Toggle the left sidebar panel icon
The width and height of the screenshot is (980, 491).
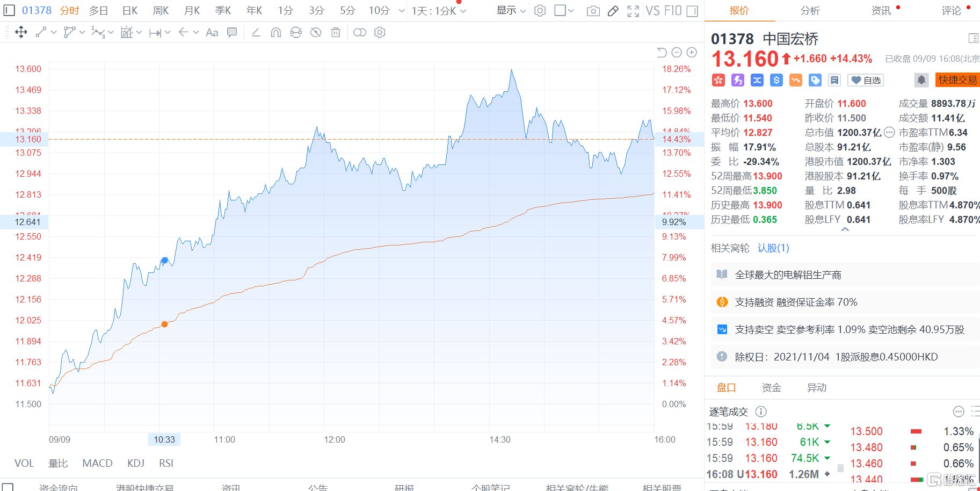click(9, 11)
